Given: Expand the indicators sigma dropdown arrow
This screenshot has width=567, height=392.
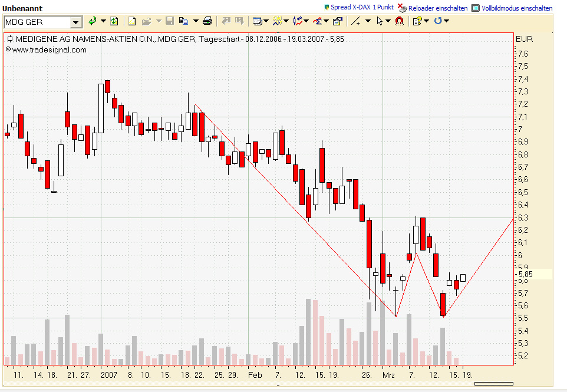Looking at the screenshot, I should (x=326, y=21).
